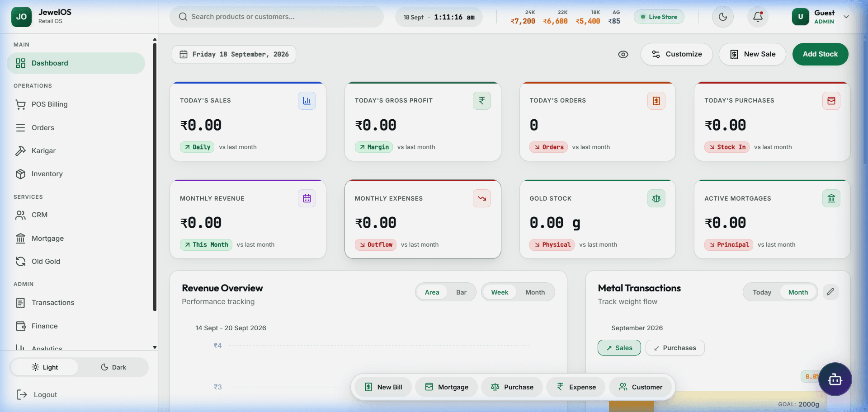
Task: Click the Today's Orders receipt icon
Action: [656, 101]
